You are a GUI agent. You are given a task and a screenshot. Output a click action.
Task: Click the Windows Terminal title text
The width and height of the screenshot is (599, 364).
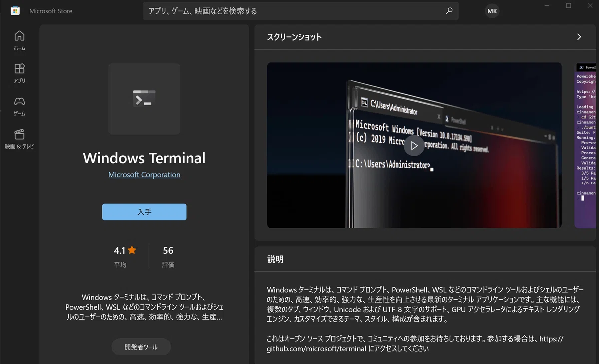[x=144, y=158]
